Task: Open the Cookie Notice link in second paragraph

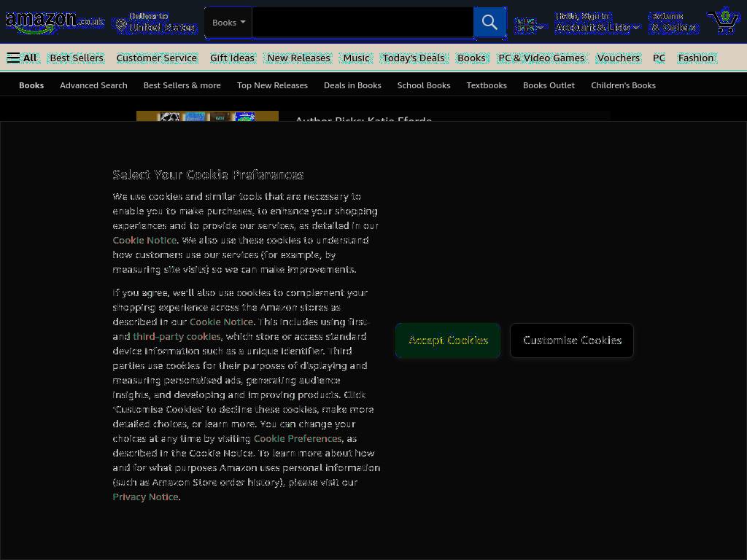Action: pos(221,322)
